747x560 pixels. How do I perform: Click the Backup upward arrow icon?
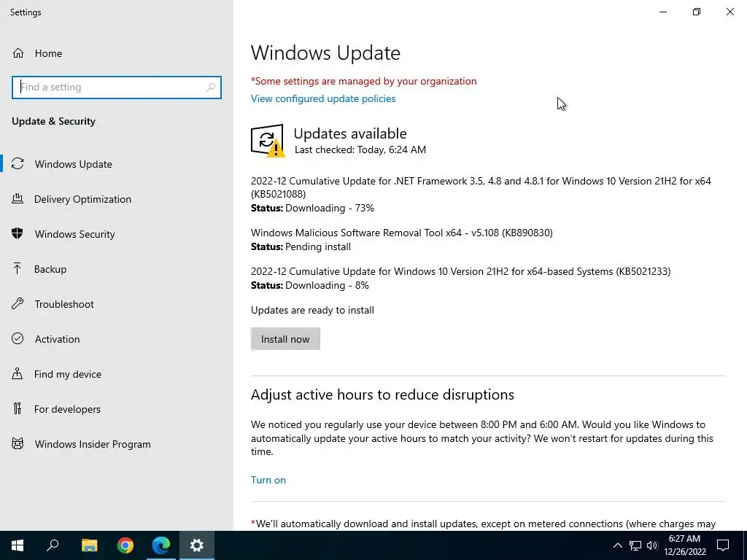click(18, 269)
